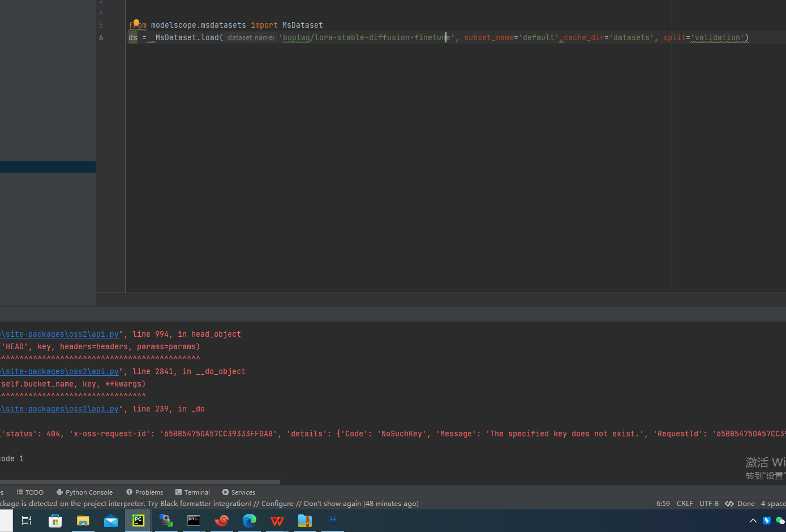This screenshot has width=786, height=532.
Task: Open the Services tool window
Action: pos(238,492)
